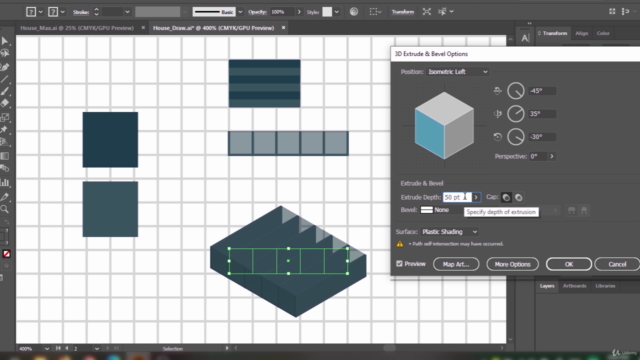Select the Paintbrush tool

click(4, 91)
